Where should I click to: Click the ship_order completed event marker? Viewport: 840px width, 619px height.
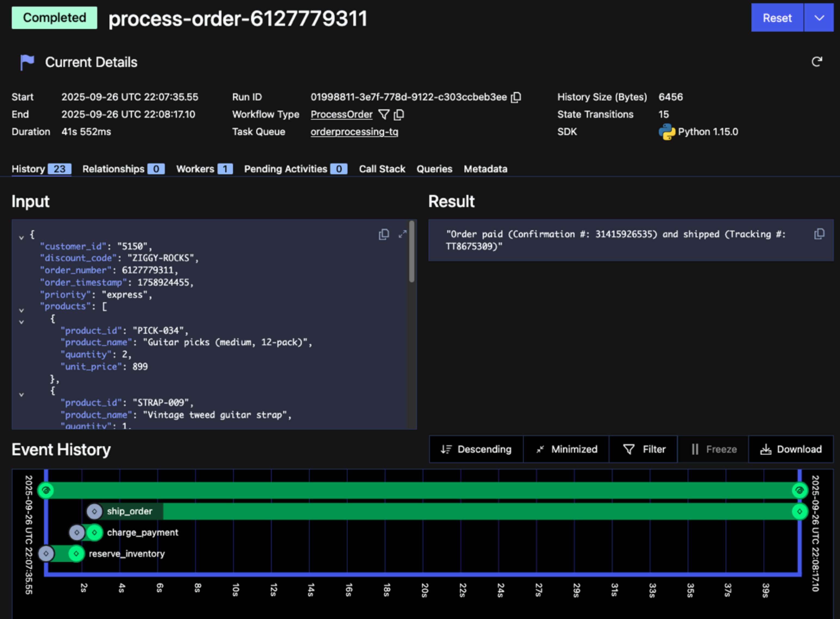799,512
